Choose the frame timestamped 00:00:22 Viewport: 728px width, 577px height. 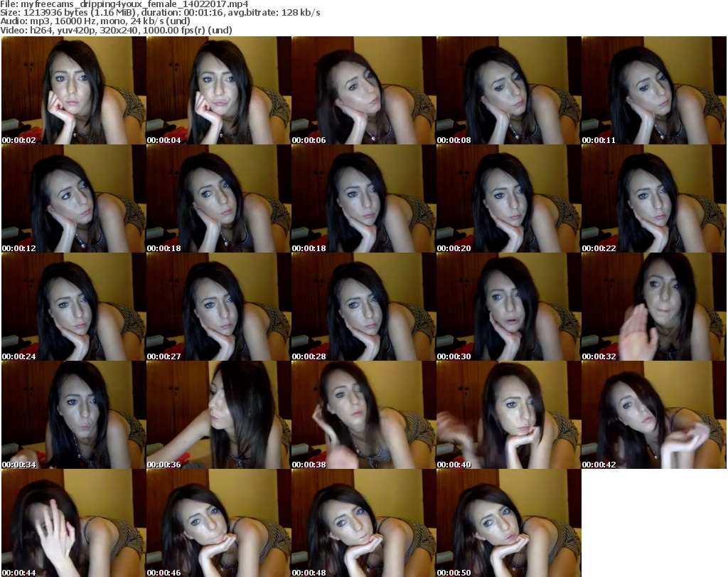pos(654,198)
